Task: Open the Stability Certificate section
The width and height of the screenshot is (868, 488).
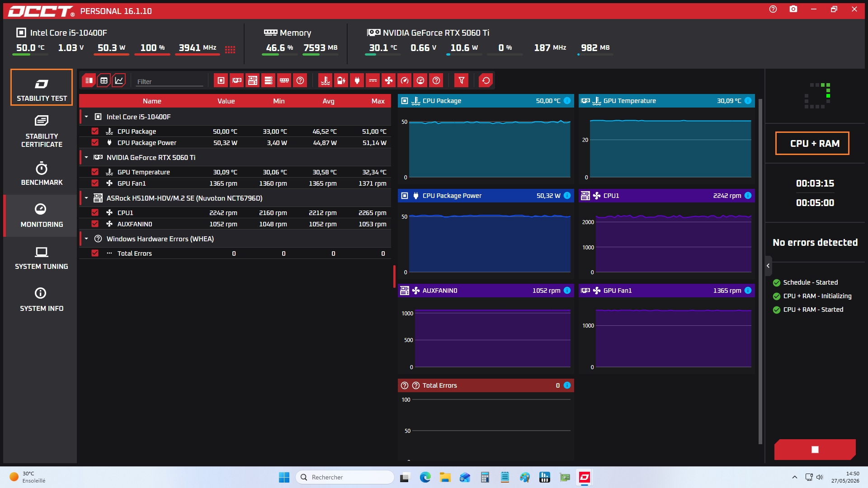Action: (42, 131)
